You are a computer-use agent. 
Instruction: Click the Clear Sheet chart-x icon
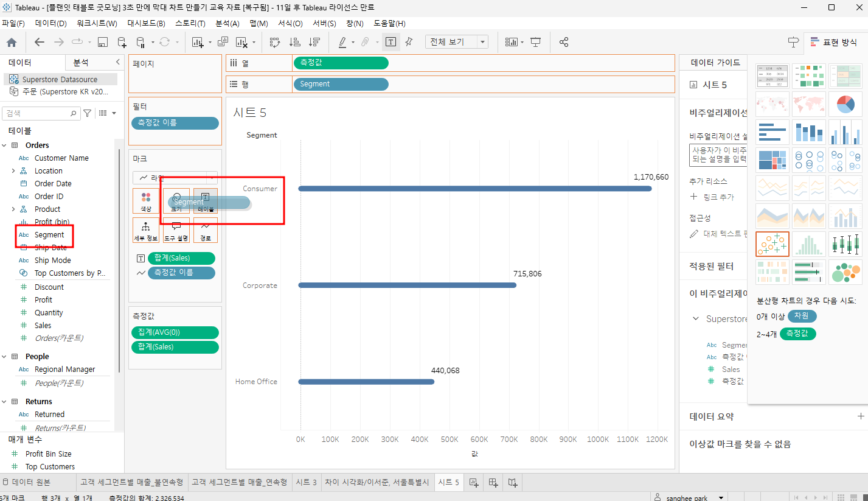tap(241, 42)
